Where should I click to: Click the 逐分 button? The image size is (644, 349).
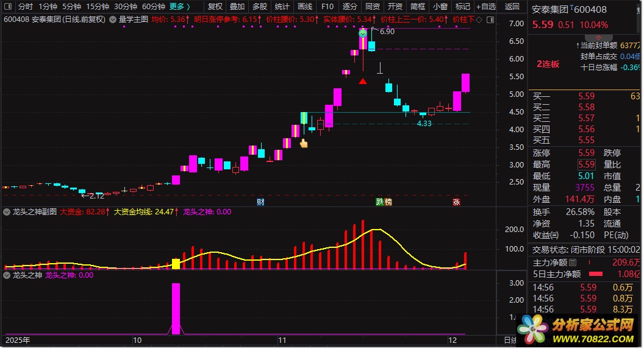tap(350, 7)
